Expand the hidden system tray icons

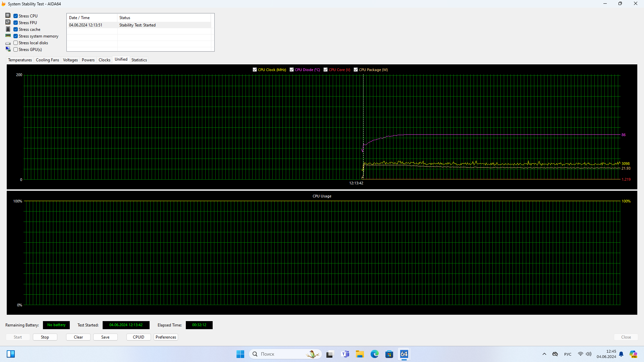(544, 354)
